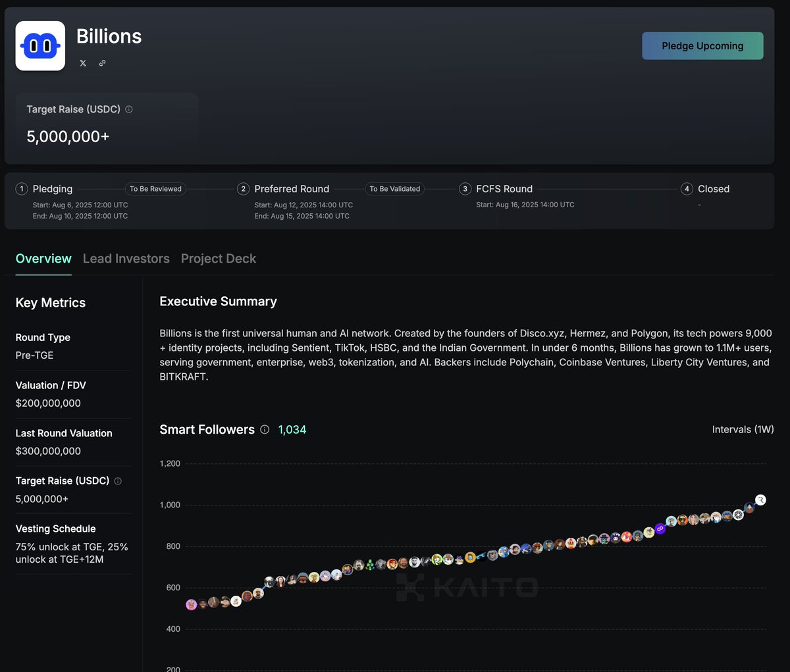Expand the Key Metrics section
Viewport: 790px width, 672px height.
click(x=50, y=303)
